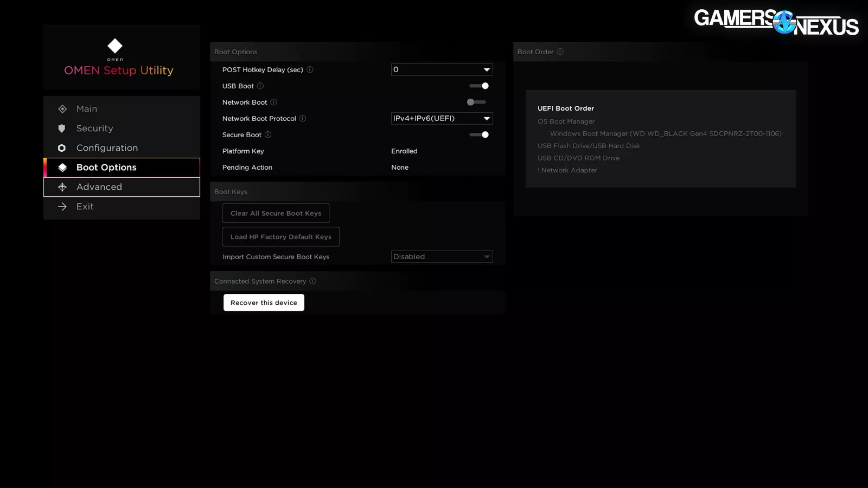Click the info icon beside Secure Boot
The height and width of the screenshot is (488, 868).
268,135
